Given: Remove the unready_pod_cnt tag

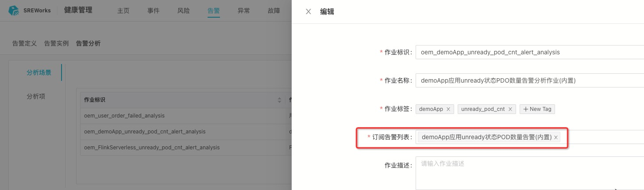Looking at the screenshot, I should [x=510, y=109].
